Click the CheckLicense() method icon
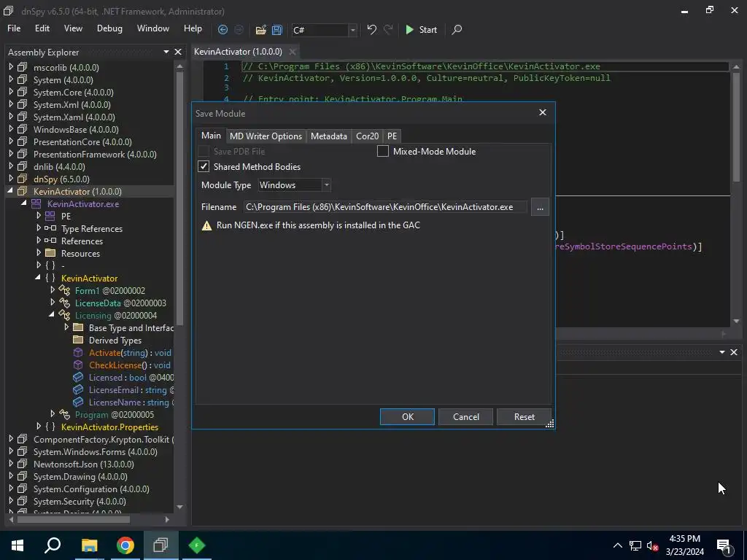Viewport: 747px width, 560px height. 77,365
